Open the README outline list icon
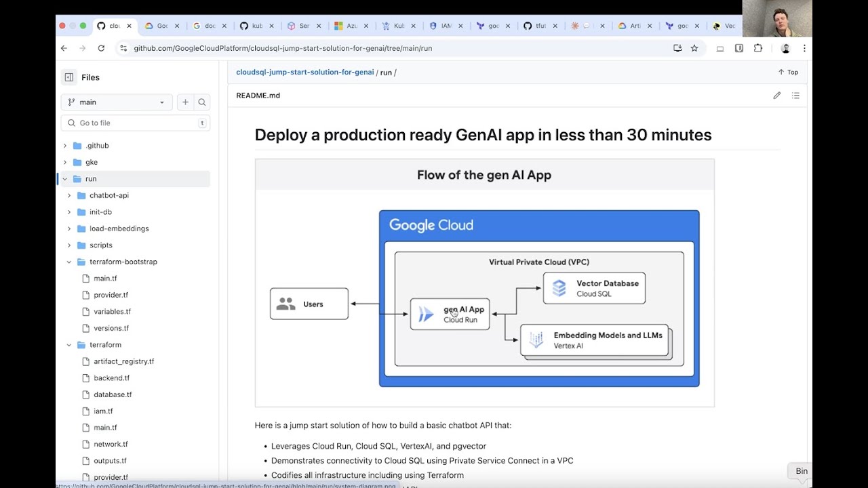Viewport: 868px width, 488px height. point(795,96)
